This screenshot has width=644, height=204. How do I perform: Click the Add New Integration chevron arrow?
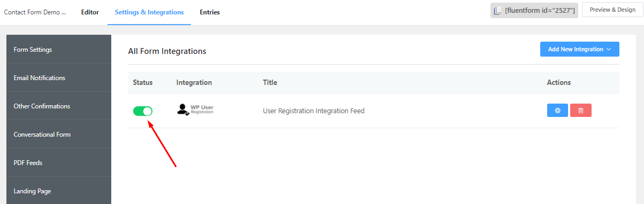coord(609,49)
